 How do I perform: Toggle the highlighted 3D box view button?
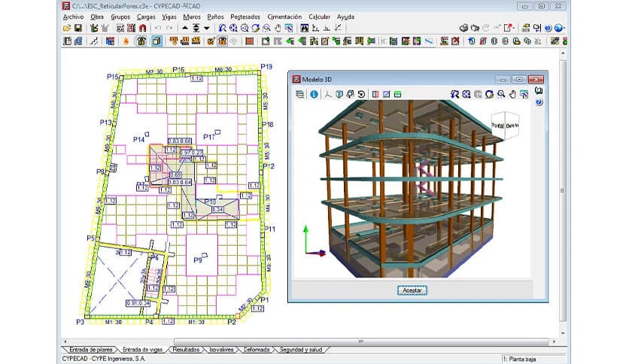point(156,41)
